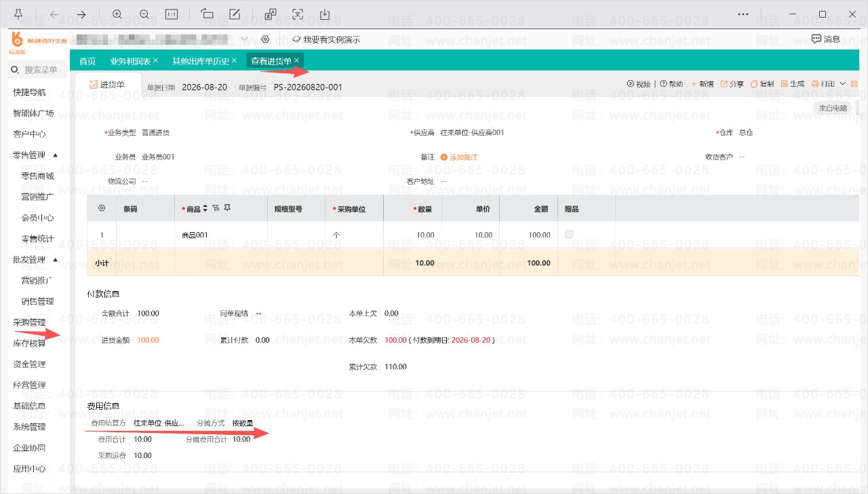
Task: Click the zoom out magnifier icon
Action: [x=144, y=14]
